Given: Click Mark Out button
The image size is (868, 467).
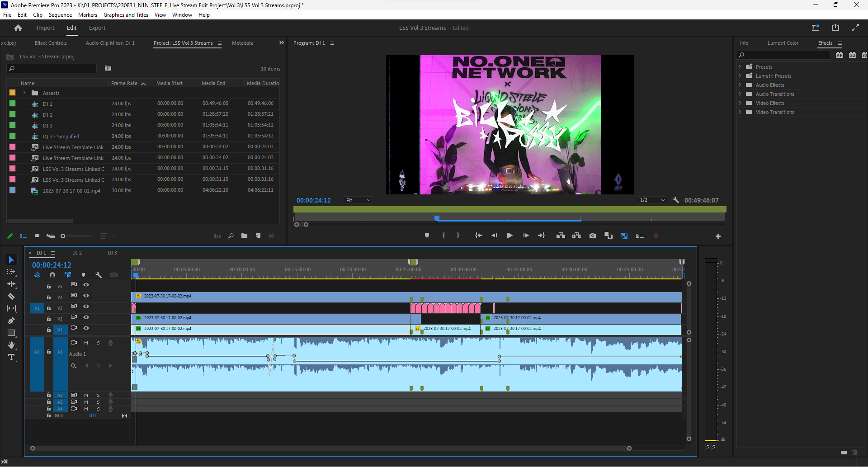Looking at the screenshot, I should coord(458,236).
